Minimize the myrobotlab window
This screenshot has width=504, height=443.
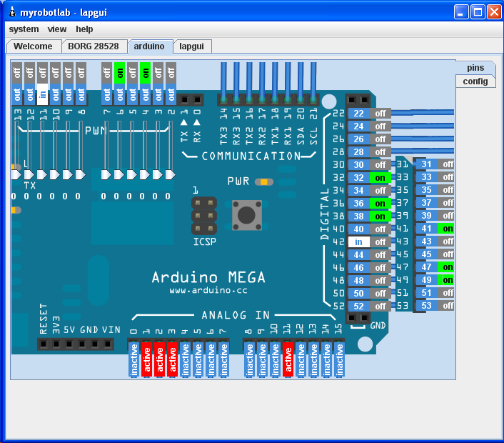(461, 12)
